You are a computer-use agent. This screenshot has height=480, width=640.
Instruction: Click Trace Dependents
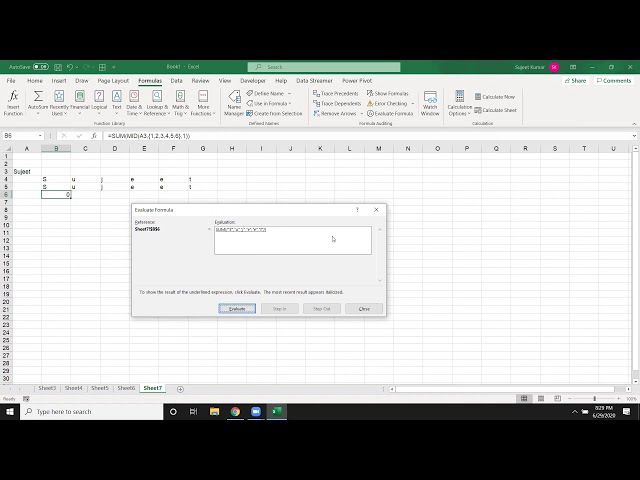(337, 104)
